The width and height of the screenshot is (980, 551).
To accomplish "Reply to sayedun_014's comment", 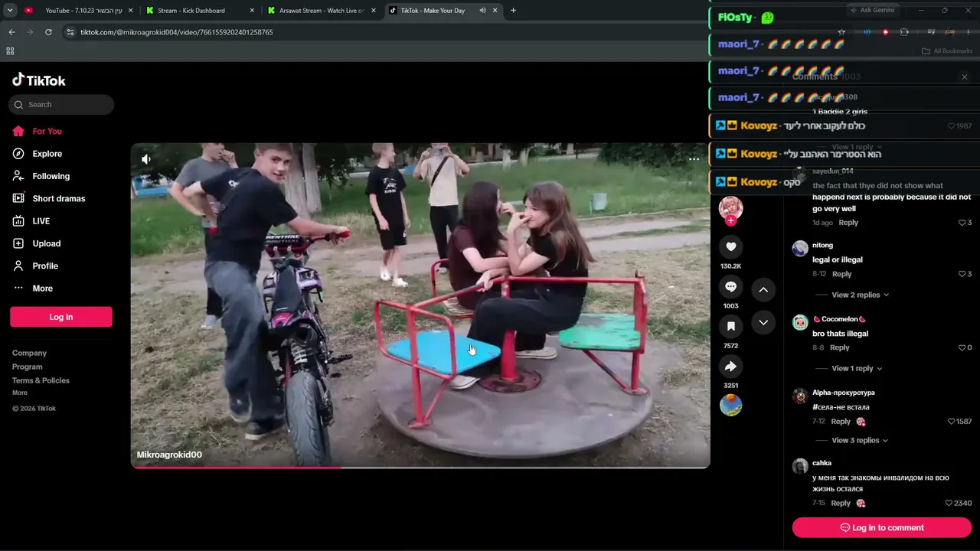I will pos(848,223).
